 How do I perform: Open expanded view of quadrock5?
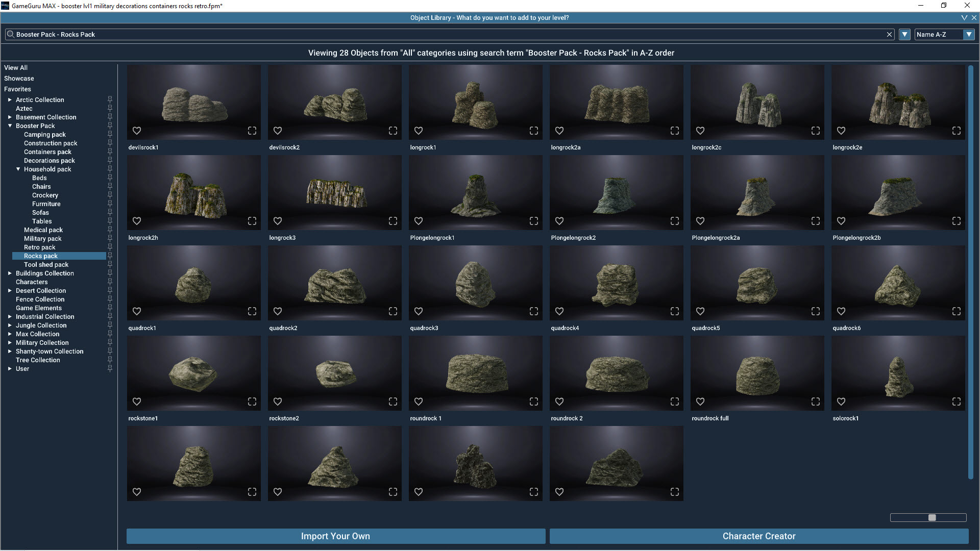(x=815, y=311)
